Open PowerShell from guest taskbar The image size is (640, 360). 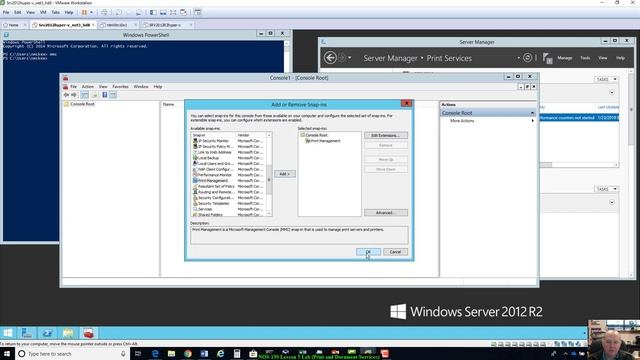click(47, 333)
